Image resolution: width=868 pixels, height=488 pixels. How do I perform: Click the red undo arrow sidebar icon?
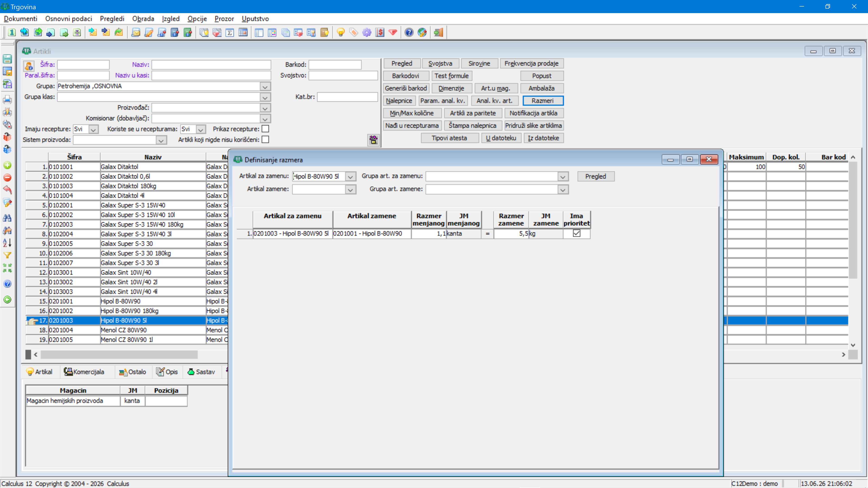point(7,190)
